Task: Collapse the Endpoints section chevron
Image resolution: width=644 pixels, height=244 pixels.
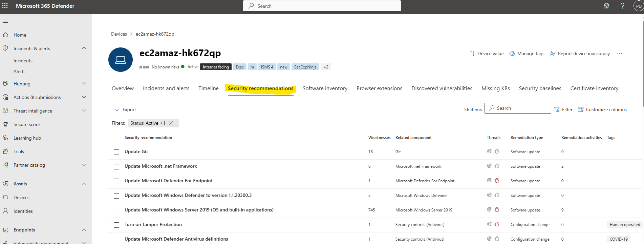Action: (x=84, y=229)
